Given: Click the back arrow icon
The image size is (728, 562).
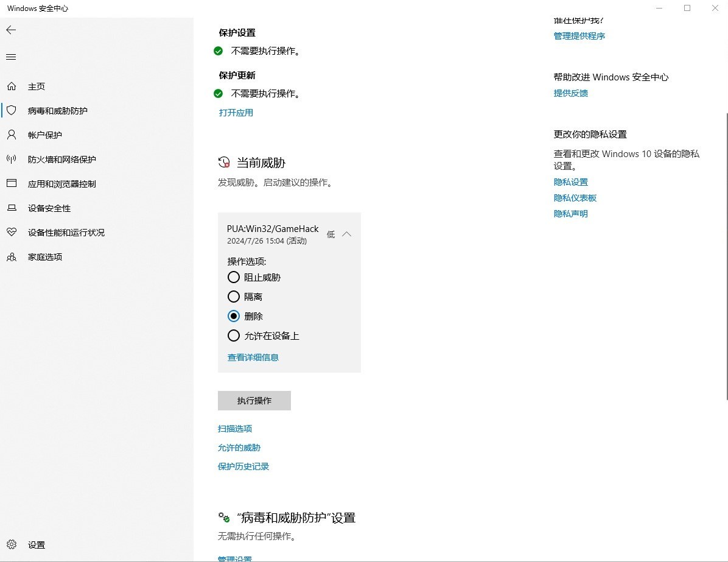Looking at the screenshot, I should pos(11,30).
